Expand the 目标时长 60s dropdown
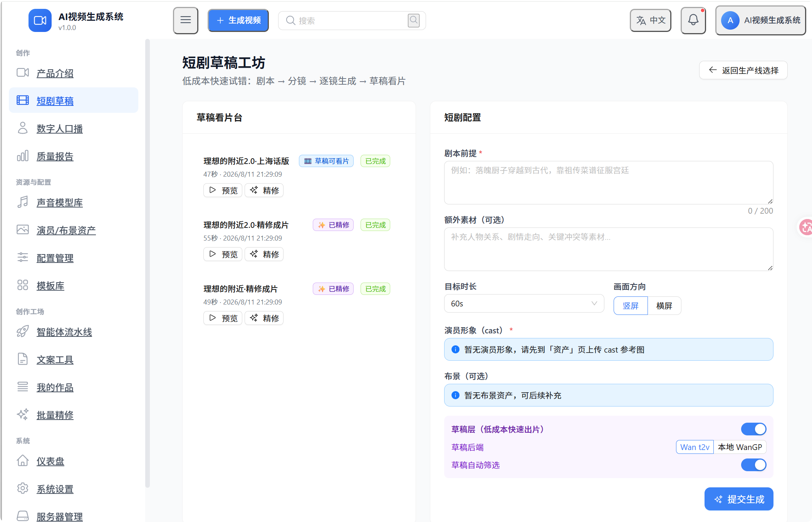Image resolution: width=812 pixels, height=522 pixels. tap(524, 304)
